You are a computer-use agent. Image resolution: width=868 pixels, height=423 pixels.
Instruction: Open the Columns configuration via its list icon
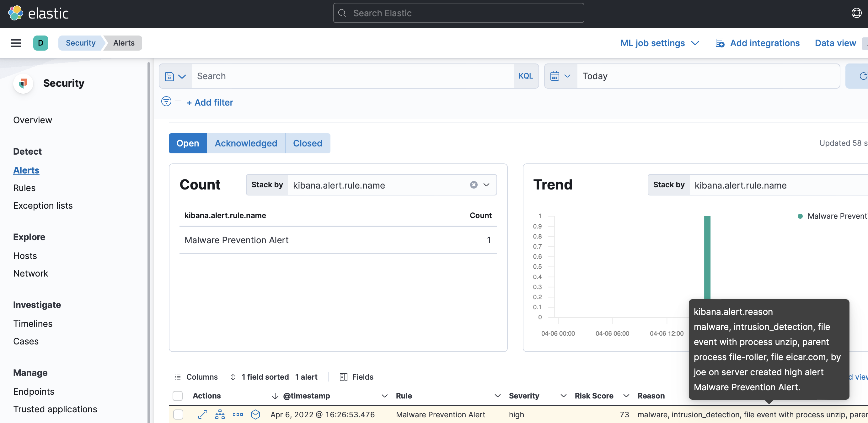point(178,377)
